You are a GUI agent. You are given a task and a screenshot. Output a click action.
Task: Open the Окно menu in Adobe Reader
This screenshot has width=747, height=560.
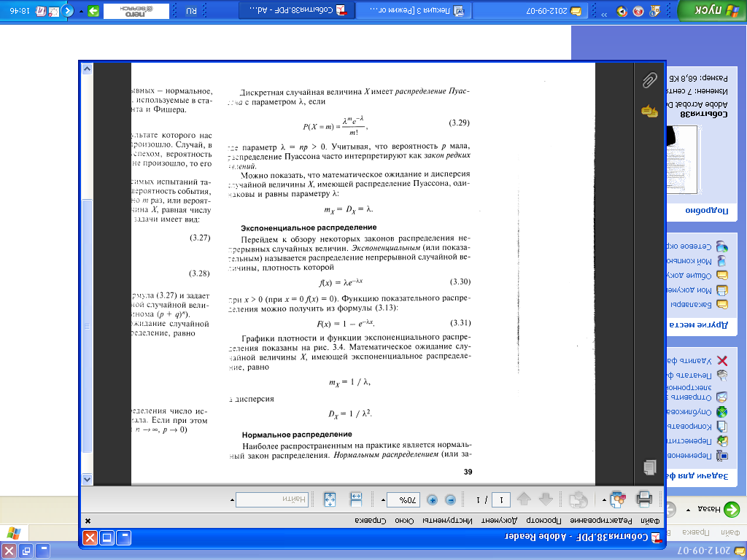404,521
